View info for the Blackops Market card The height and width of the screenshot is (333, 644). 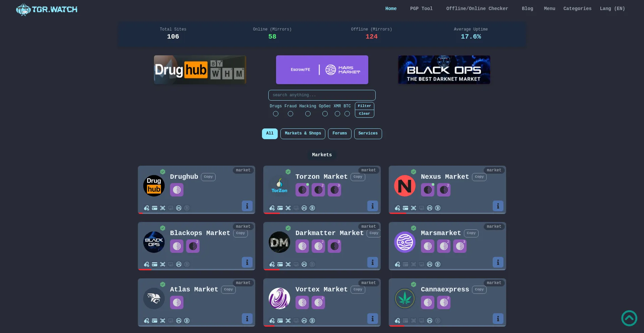tap(247, 262)
